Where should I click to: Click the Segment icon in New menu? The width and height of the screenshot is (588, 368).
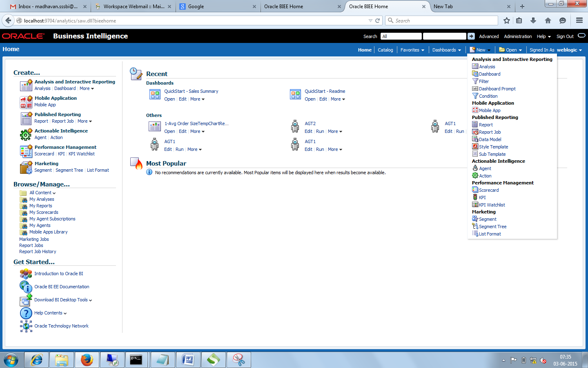pyautogui.click(x=475, y=219)
